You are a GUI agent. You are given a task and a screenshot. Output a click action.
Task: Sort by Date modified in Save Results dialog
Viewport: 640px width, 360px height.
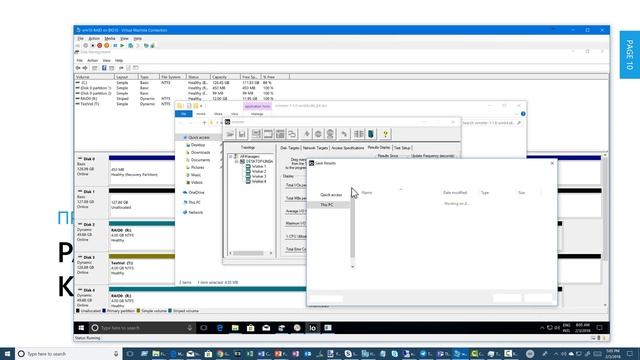pyautogui.click(x=455, y=192)
